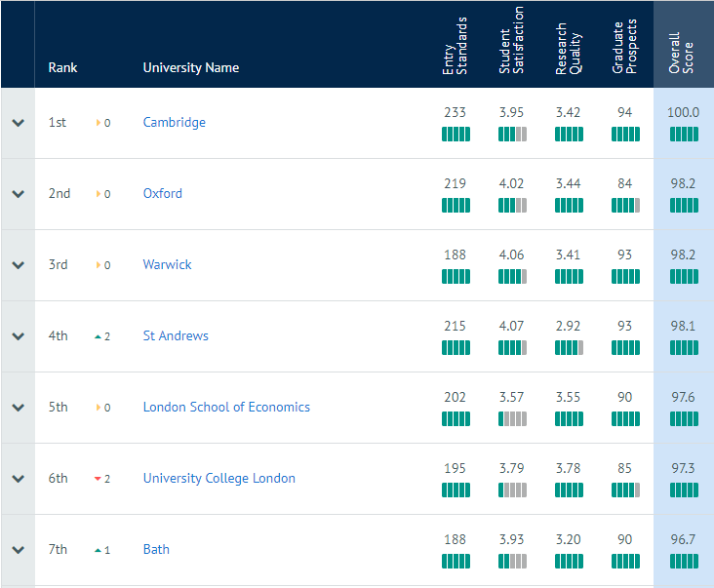Image resolution: width=714 pixels, height=588 pixels.
Task: Open the Warwick university link
Action: (x=167, y=264)
